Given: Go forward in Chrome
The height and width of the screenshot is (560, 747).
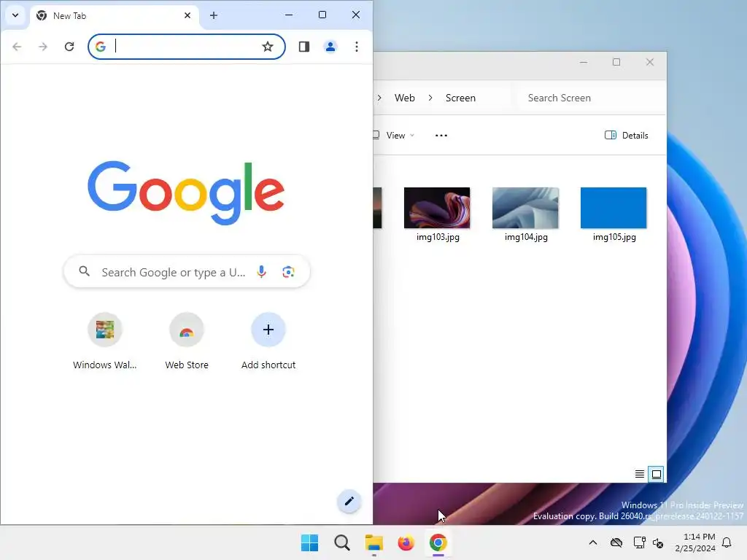Looking at the screenshot, I should tap(43, 47).
